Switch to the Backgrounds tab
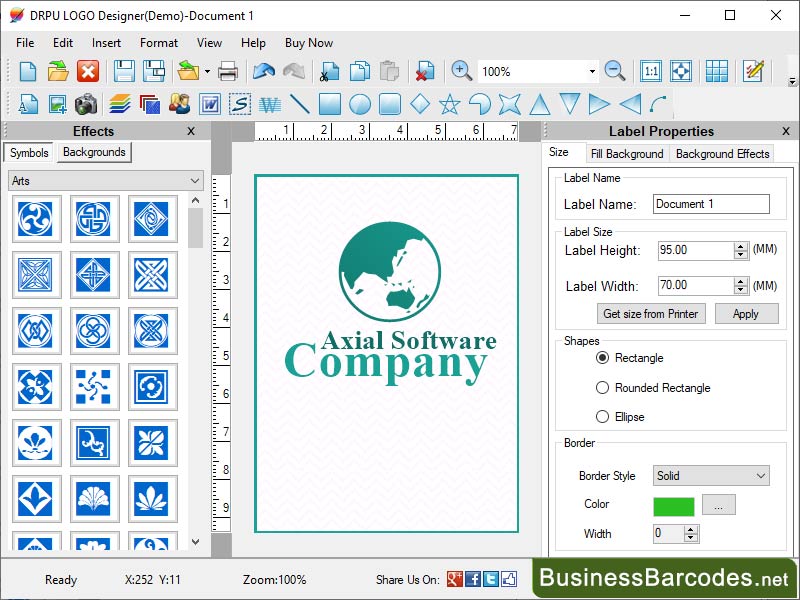 93,153
